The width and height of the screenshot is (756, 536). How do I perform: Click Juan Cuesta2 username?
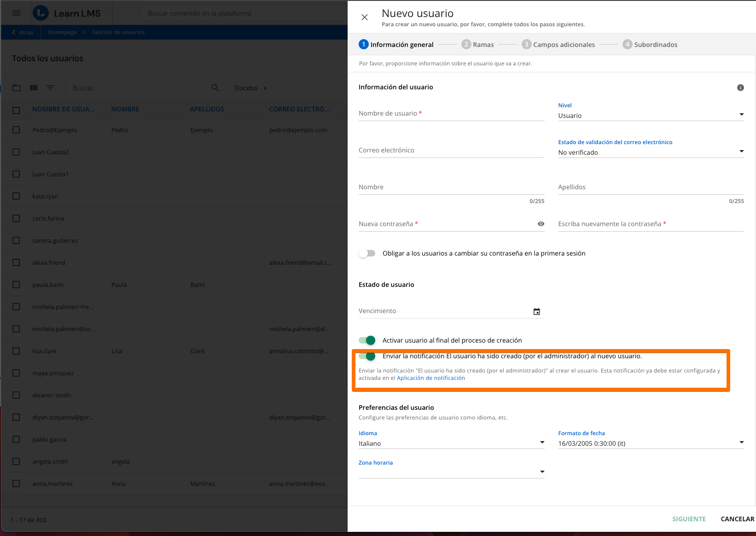(51, 152)
